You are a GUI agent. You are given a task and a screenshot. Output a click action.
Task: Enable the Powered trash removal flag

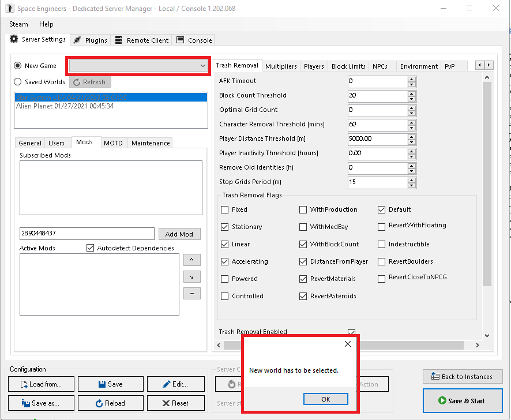coord(225,279)
